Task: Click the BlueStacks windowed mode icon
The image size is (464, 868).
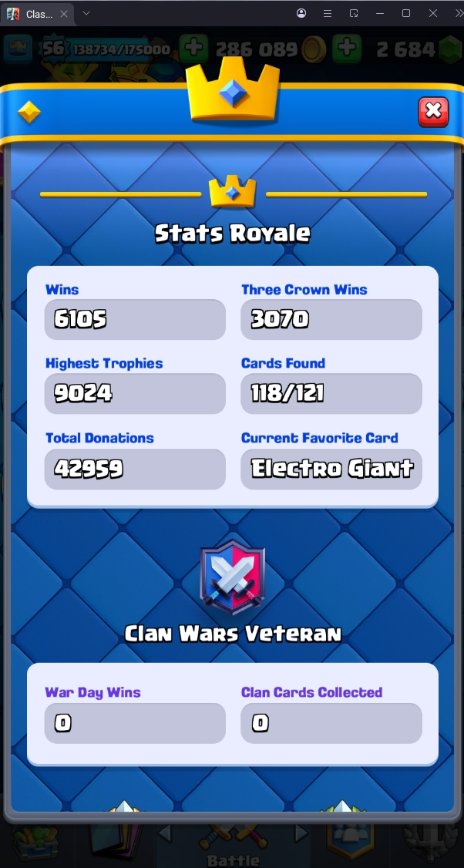Action: pyautogui.click(x=354, y=13)
